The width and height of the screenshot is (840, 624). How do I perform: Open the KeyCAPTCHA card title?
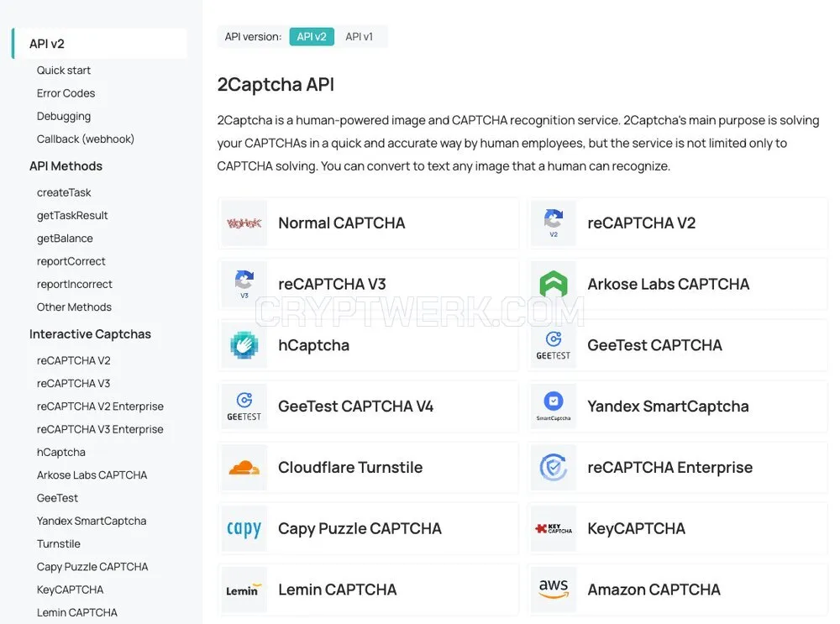click(x=636, y=528)
